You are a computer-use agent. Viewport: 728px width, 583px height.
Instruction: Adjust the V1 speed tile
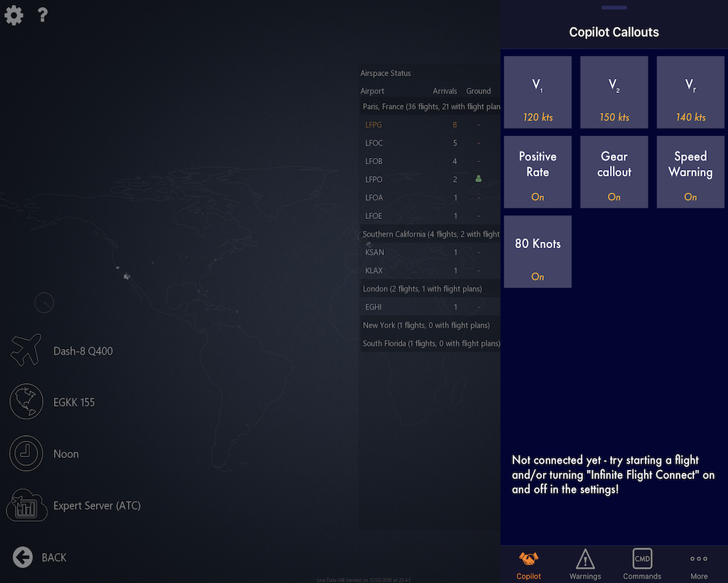[x=537, y=92]
